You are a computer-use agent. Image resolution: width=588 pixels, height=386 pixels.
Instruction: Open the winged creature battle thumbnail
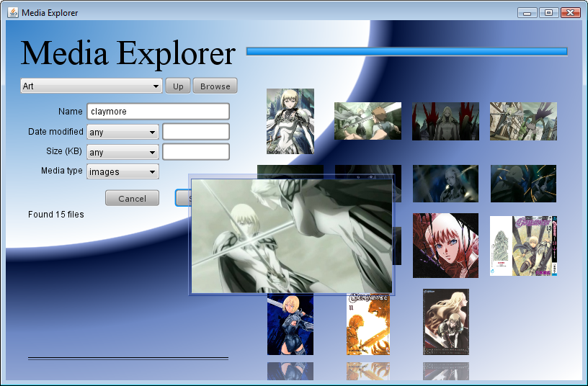pyautogui.click(x=523, y=122)
